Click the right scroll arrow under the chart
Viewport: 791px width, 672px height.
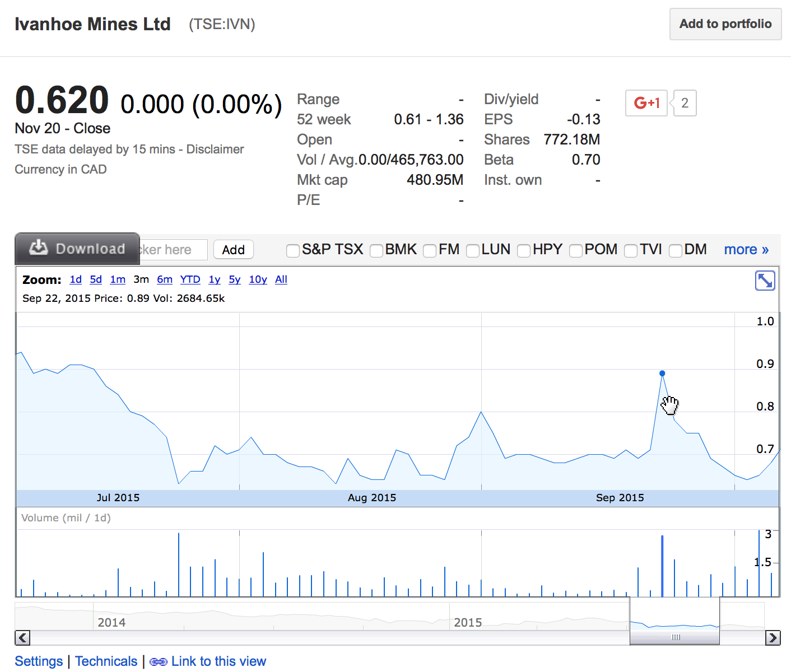click(773, 638)
